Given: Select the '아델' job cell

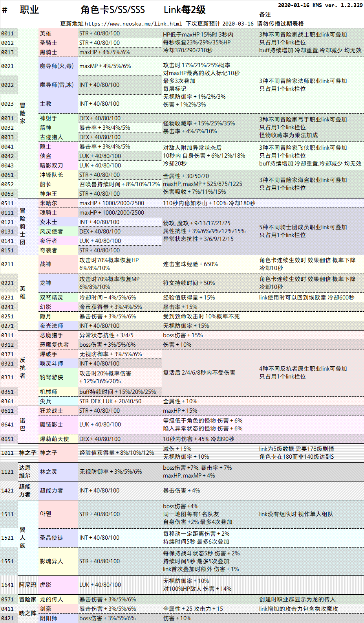Looking at the screenshot, I should 58,514.
